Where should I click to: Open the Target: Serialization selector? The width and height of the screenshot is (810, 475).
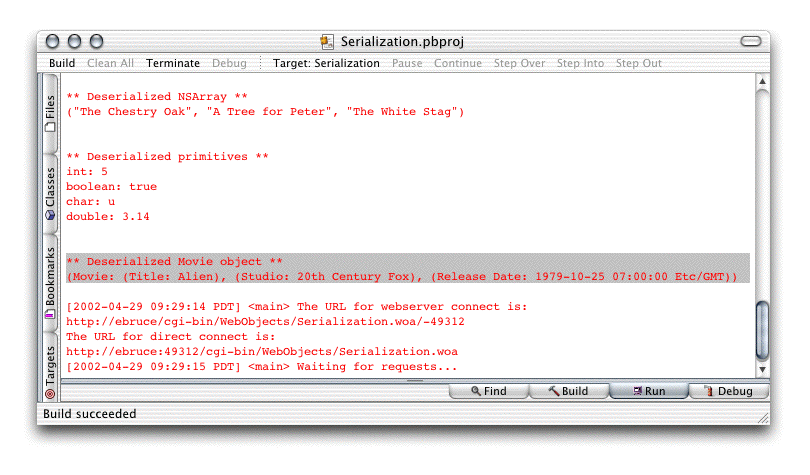(x=326, y=63)
